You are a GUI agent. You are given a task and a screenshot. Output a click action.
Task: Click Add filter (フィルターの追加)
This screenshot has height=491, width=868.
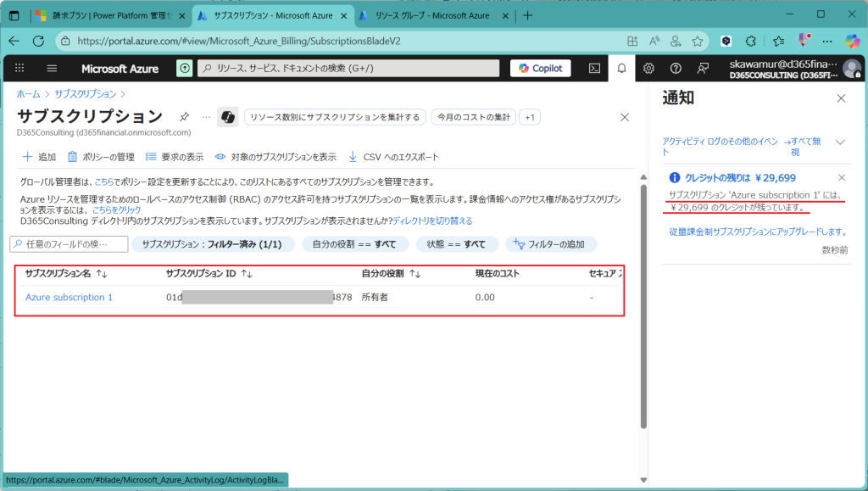[x=549, y=244]
